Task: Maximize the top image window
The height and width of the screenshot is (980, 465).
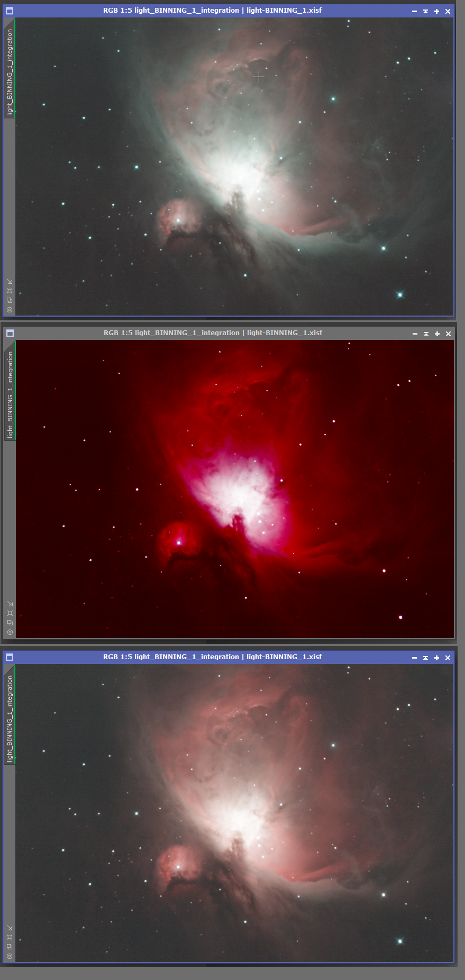Action: tap(436, 11)
